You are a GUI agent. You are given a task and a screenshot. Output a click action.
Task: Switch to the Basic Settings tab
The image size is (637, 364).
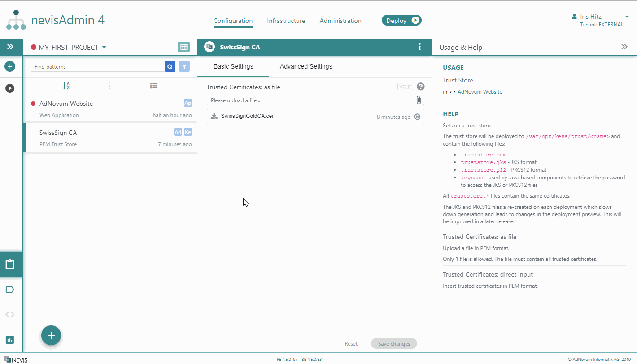pos(233,66)
